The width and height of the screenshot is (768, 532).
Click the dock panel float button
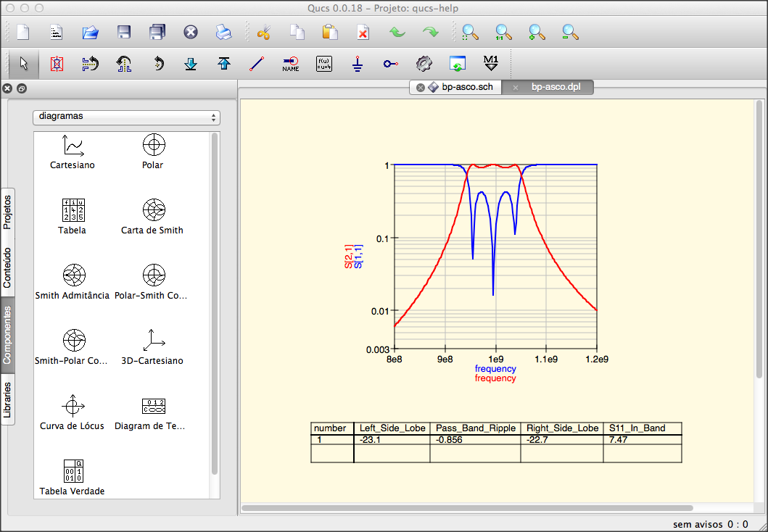coord(22,88)
